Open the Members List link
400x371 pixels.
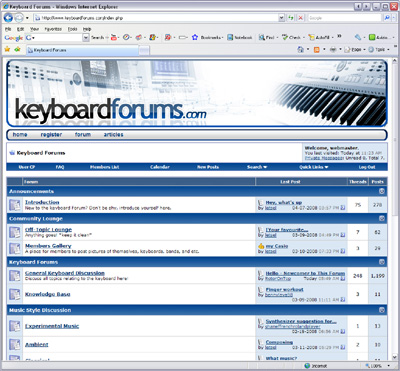coord(104,167)
